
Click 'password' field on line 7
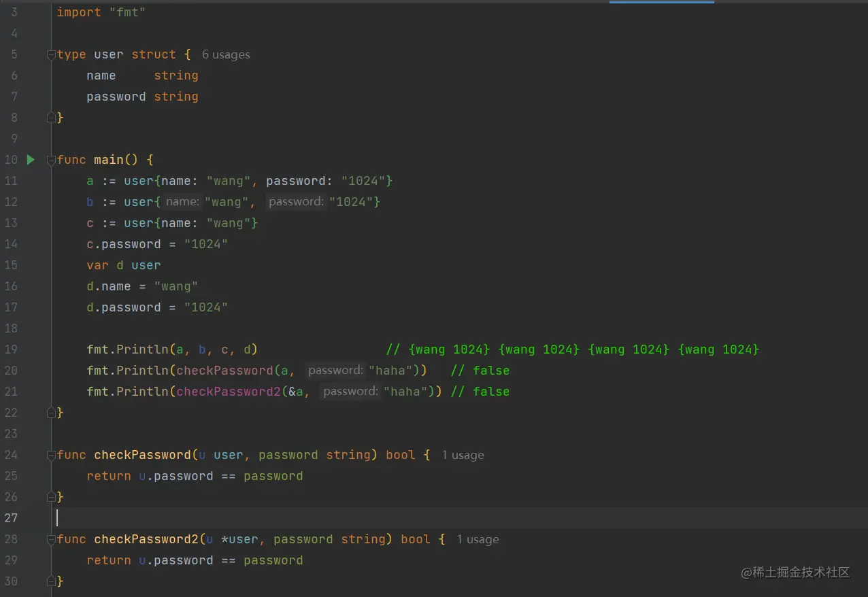116,97
